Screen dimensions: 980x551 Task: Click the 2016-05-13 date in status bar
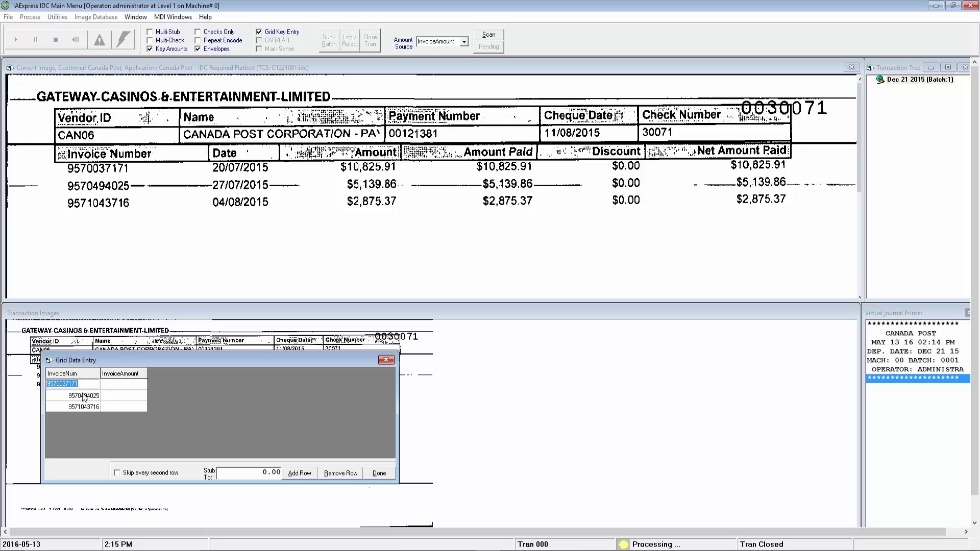21,544
